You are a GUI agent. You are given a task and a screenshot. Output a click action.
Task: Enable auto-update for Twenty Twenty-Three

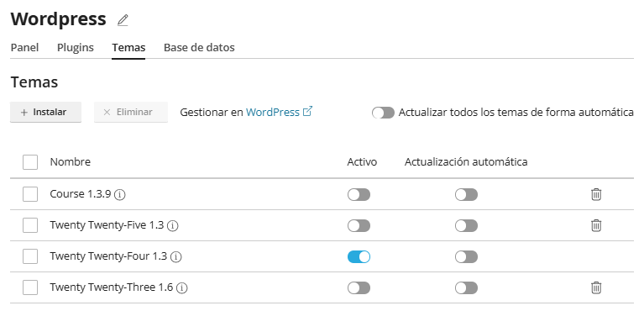pos(466,288)
